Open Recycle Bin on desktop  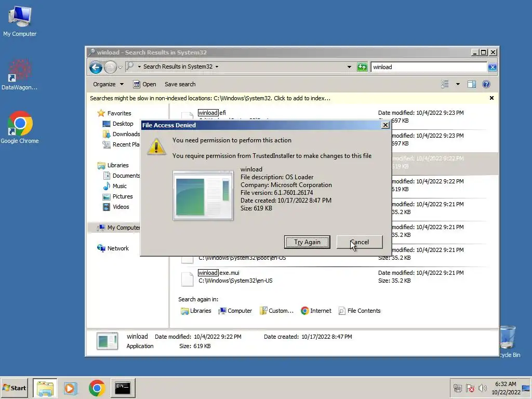[510, 341]
